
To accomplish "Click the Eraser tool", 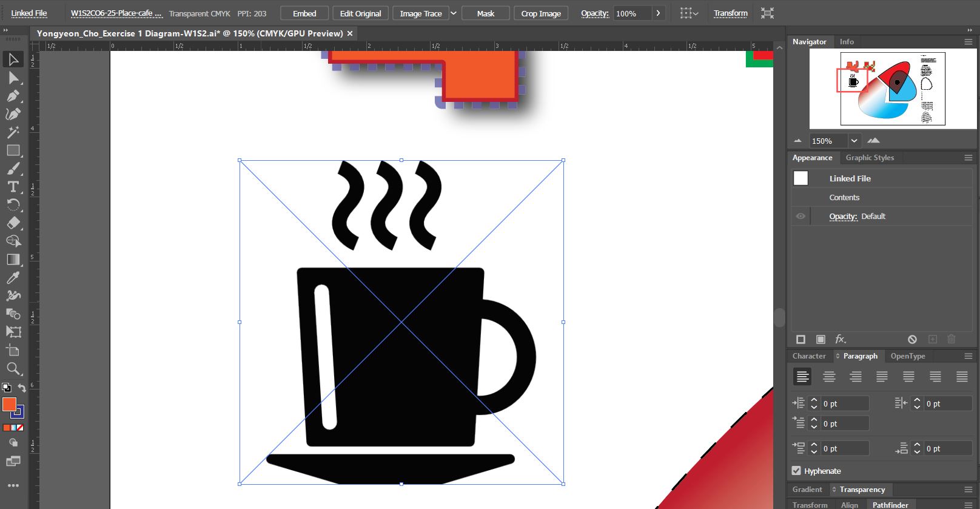I will coord(13,223).
